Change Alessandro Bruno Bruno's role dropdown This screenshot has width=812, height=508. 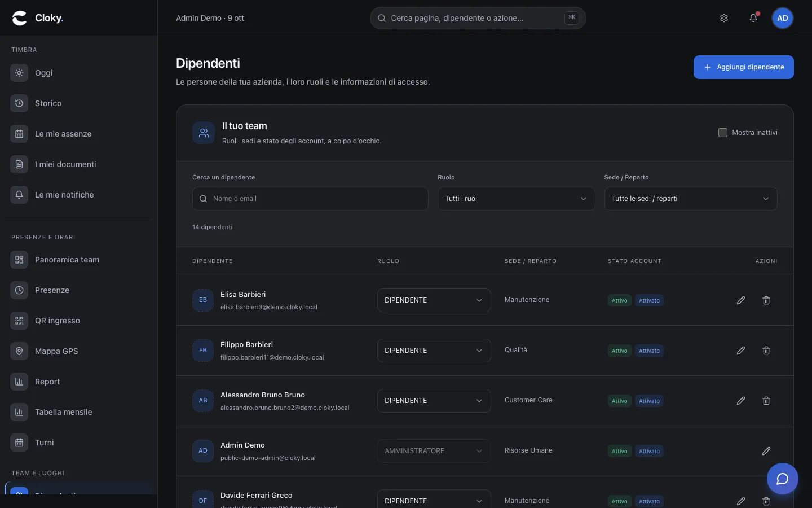coord(434,401)
